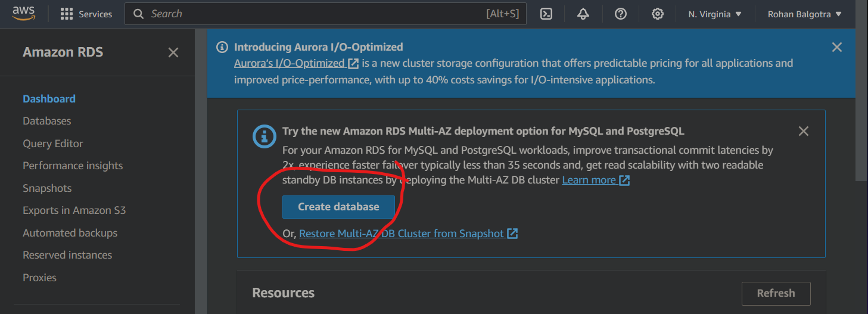868x314 pixels.
Task: Click the info icon in Multi-AZ notice
Action: (x=264, y=136)
